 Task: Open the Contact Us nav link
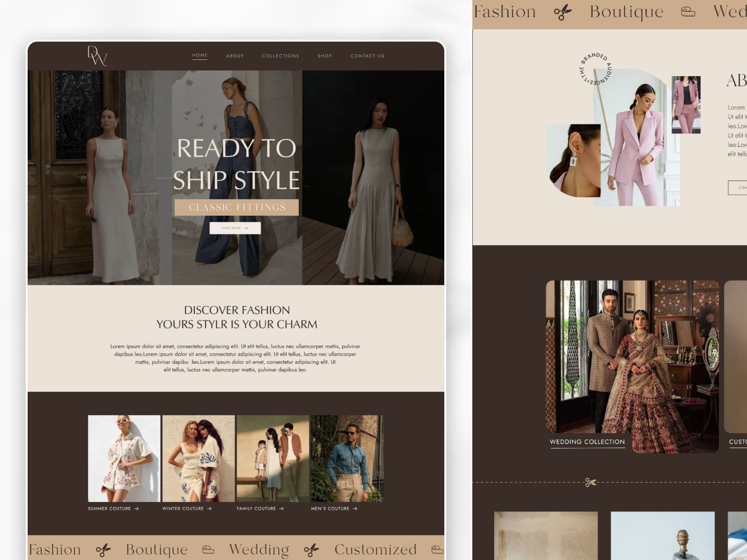(367, 56)
